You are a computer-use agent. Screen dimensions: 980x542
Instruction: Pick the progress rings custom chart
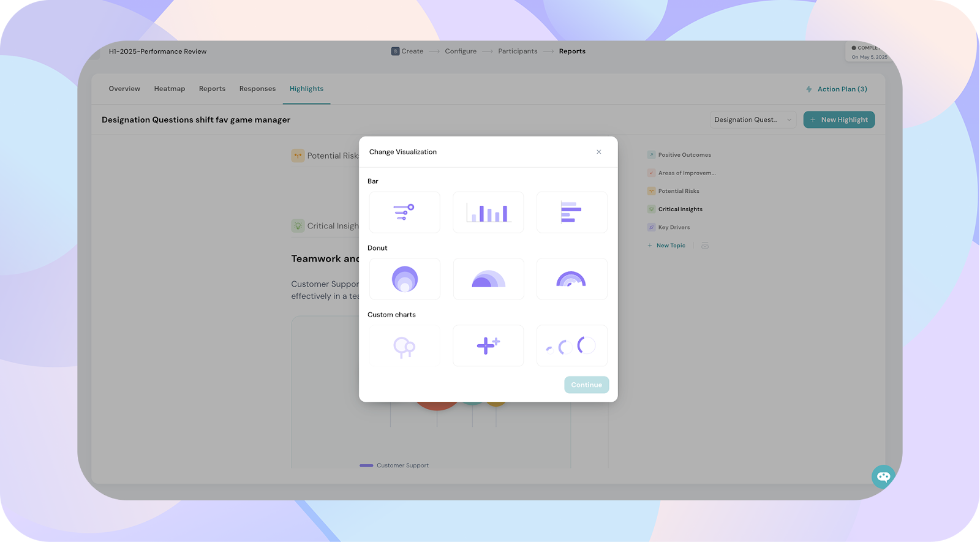571,345
